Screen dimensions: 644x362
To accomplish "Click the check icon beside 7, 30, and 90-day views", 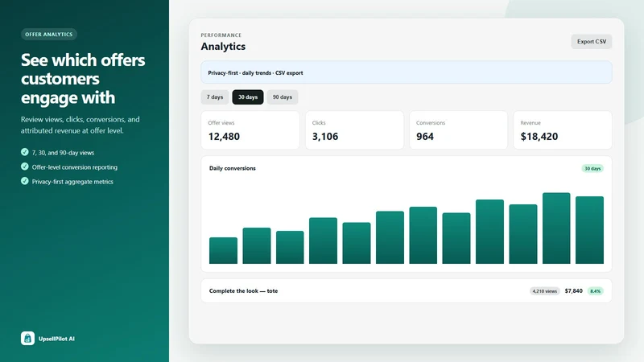I will coord(25,152).
